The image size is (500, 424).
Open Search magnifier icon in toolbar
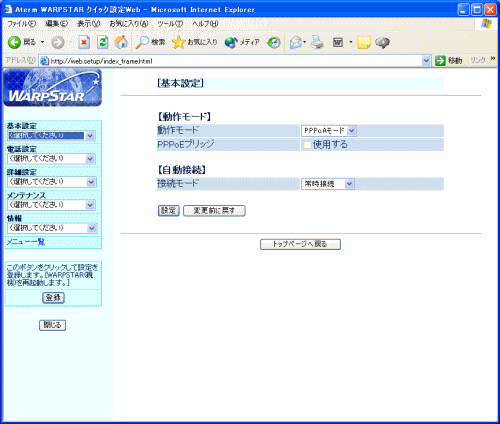[x=142, y=42]
